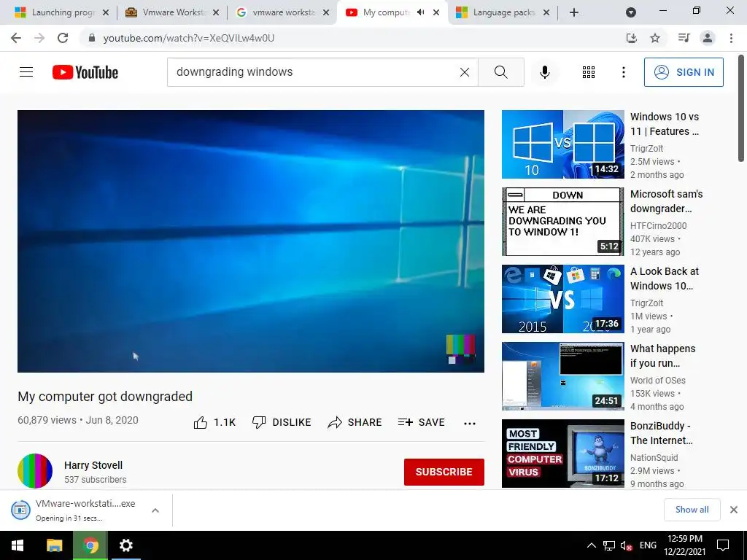
Task: Open the muted volume tray icon
Action: pos(626,545)
